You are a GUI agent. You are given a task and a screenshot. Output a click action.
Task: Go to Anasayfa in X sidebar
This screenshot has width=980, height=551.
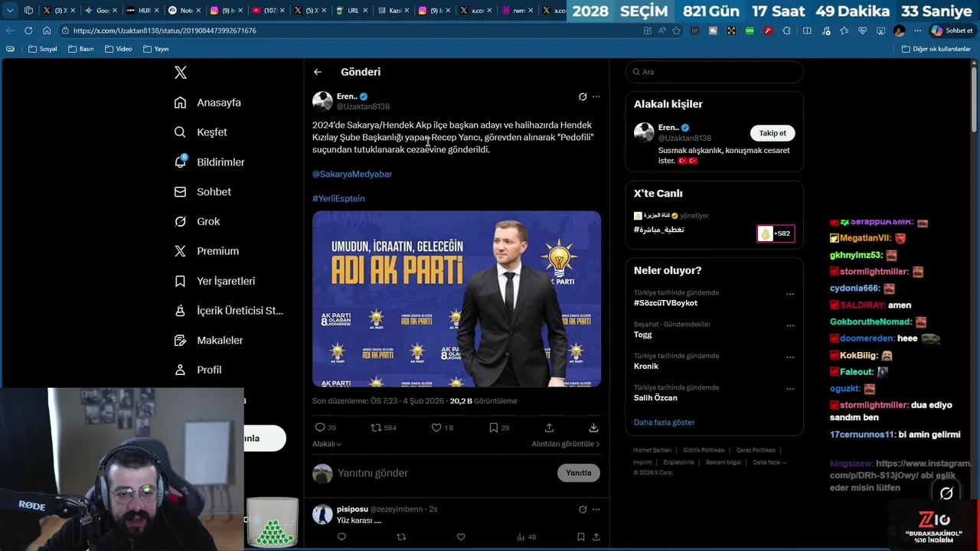point(207,103)
